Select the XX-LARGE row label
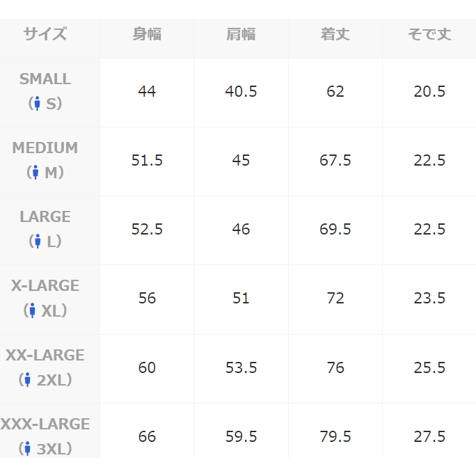The height and width of the screenshot is (476, 476). pos(45,355)
